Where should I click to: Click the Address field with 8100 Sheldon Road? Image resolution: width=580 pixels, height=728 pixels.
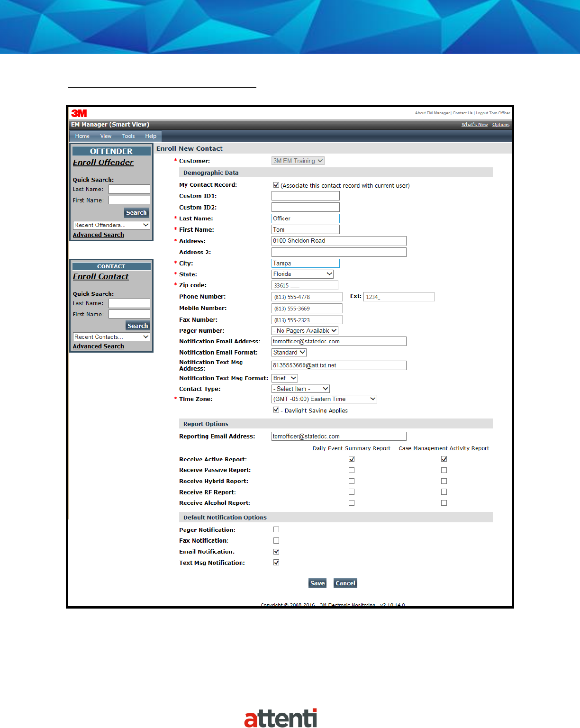tap(339, 241)
